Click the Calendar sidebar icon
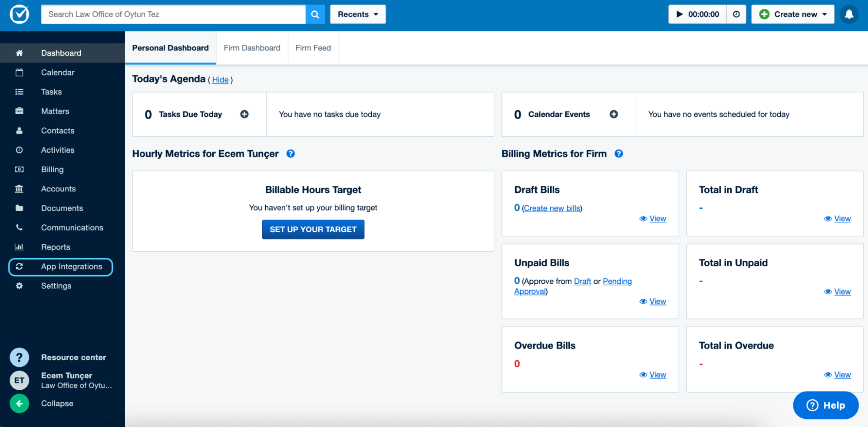Image resolution: width=868 pixels, height=427 pixels. pos(19,72)
